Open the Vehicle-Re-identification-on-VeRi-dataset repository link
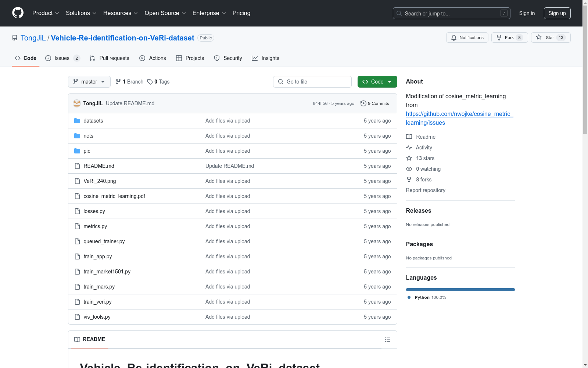The width and height of the screenshot is (588, 368). coord(122,38)
